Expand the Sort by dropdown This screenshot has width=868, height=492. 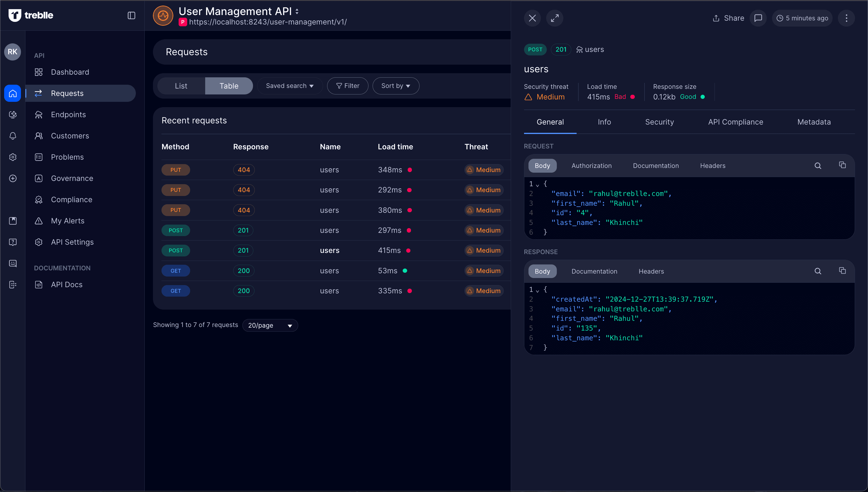tap(395, 86)
